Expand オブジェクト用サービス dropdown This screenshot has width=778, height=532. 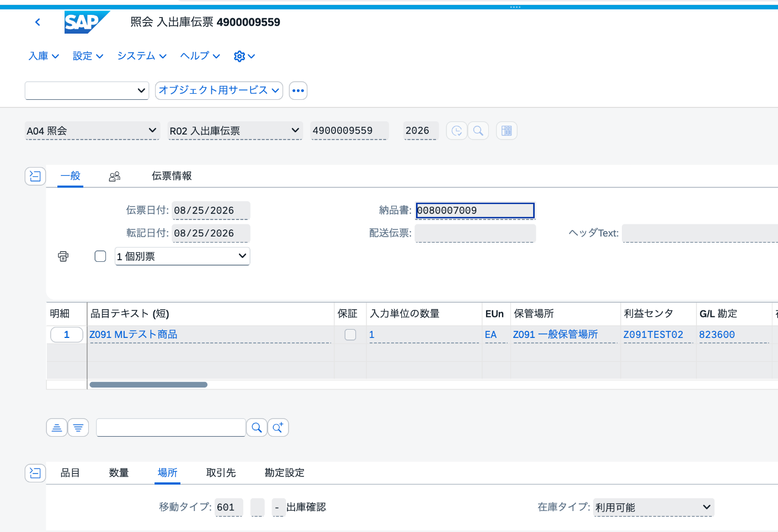[219, 90]
